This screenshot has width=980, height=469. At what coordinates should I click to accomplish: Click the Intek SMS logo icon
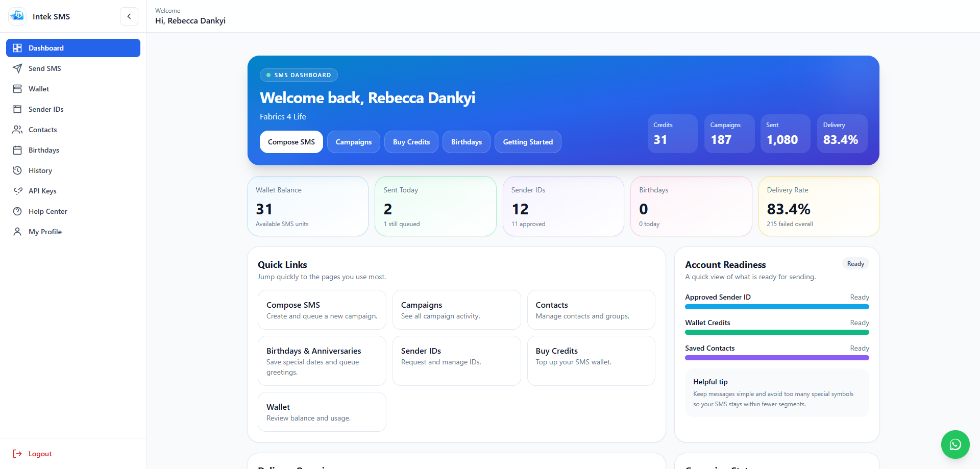[17, 16]
